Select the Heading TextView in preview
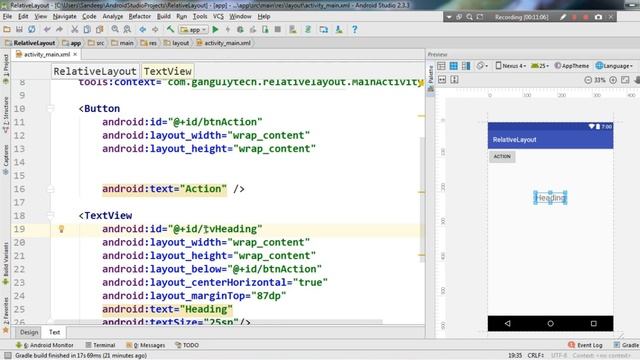Image resolution: width=640 pixels, height=360 pixels. click(550, 198)
